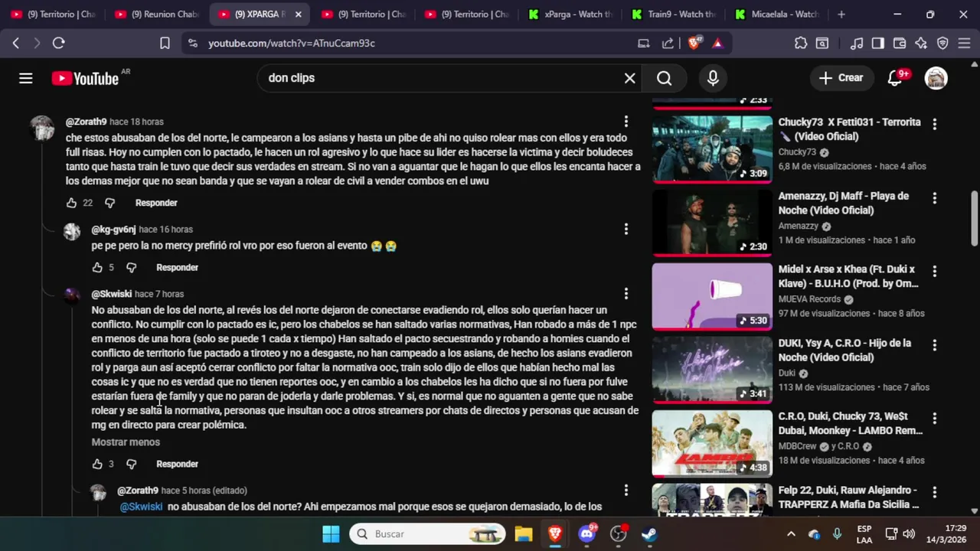This screenshot has width=980, height=551.
Task: Reply to @Zorath9's comment posted 18 hours ago
Action: coord(156,203)
